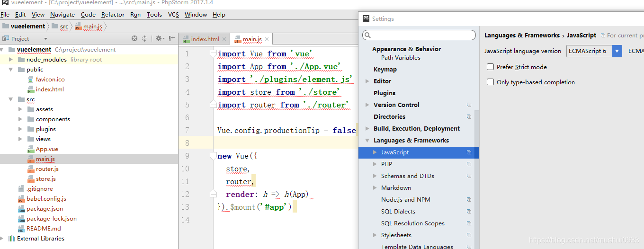Open the Refactor menu
644x249 pixels.
click(113, 15)
